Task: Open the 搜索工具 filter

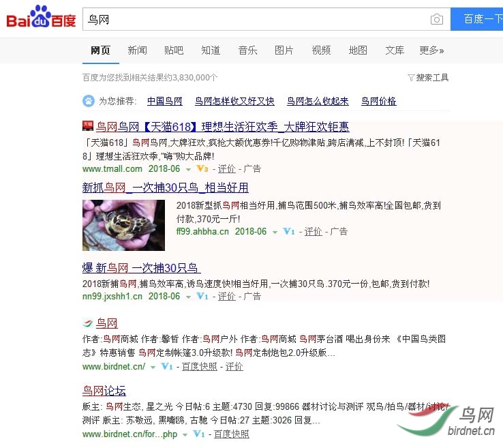Action: tap(428, 77)
